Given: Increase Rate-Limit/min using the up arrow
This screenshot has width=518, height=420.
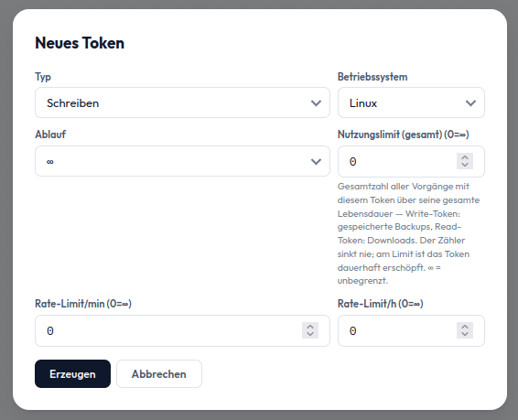Looking at the screenshot, I should tap(310, 327).
